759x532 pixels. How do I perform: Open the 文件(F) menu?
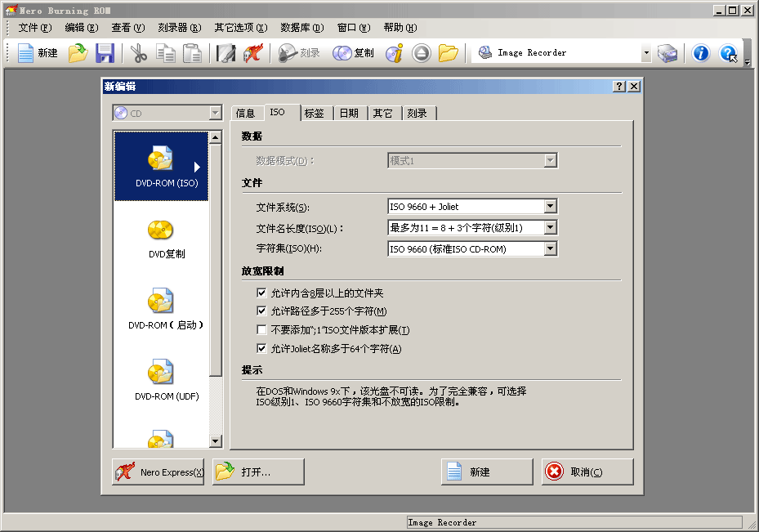click(x=35, y=28)
